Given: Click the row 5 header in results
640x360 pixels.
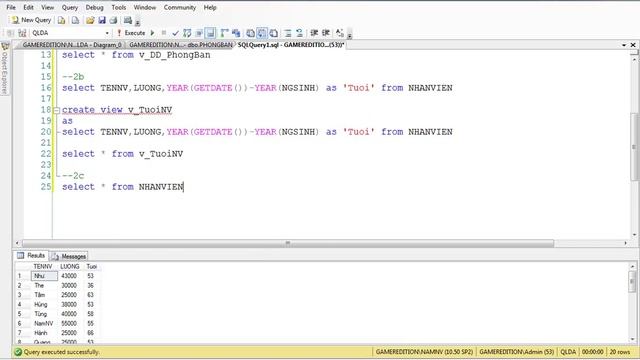Looking at the screenshot, I should (x=23, y=314).
